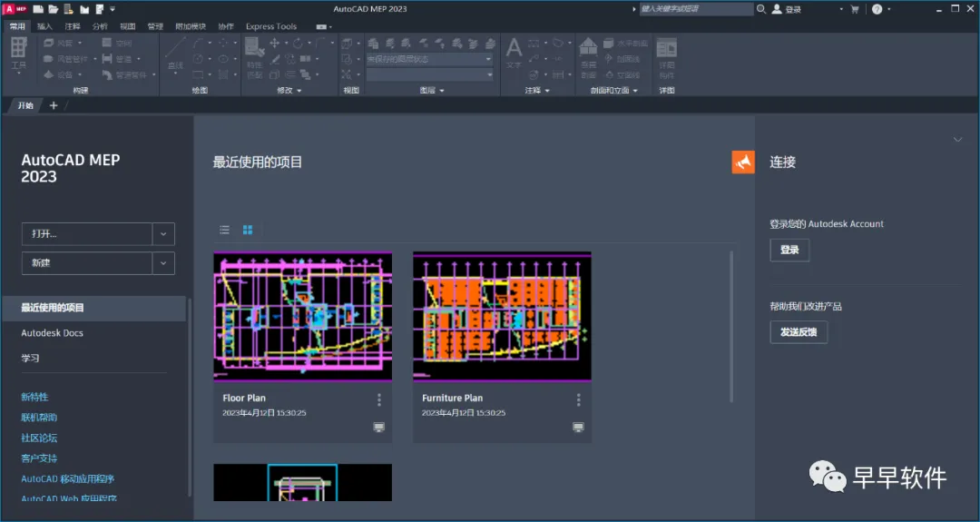Click the 发送反馈 button
The width and height of the screenshot is (980, 522).
(x=799, y=332)
